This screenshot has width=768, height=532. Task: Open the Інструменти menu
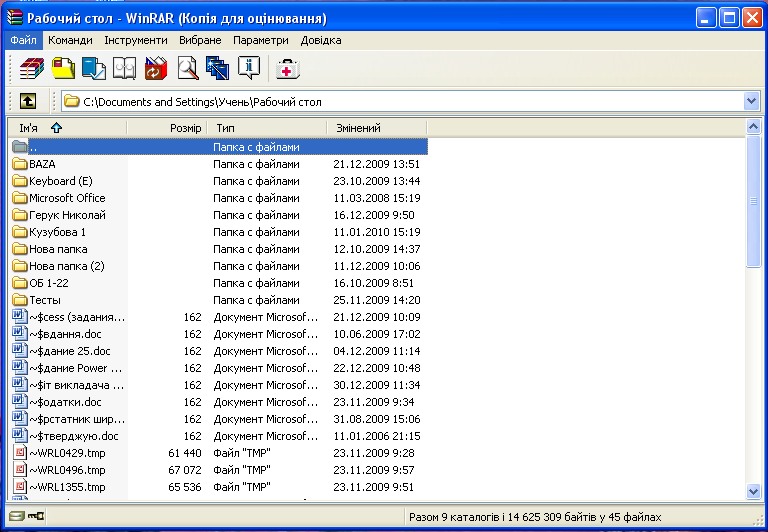(x=136, y=40)
